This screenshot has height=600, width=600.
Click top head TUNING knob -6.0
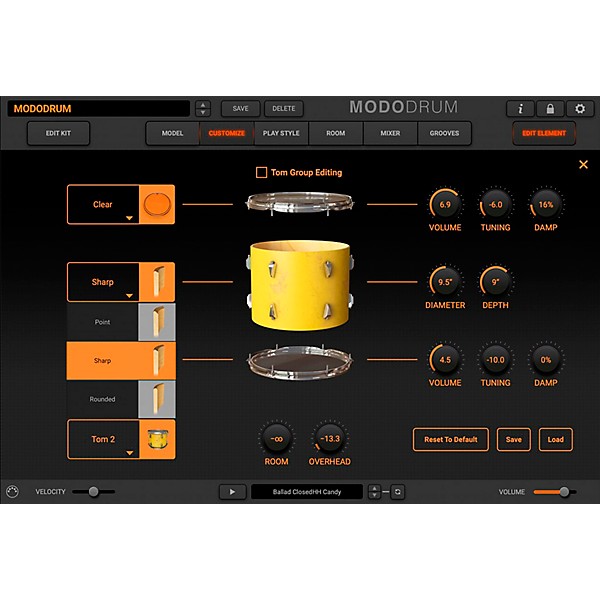pos(495,204)
